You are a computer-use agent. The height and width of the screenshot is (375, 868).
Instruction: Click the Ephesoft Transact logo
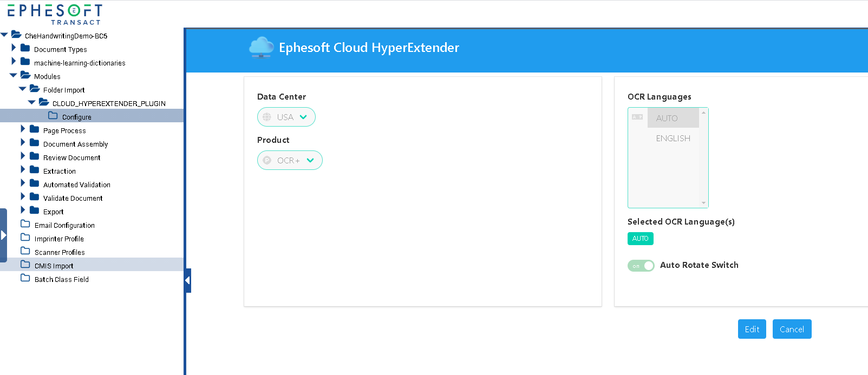(x=54, y=14)
